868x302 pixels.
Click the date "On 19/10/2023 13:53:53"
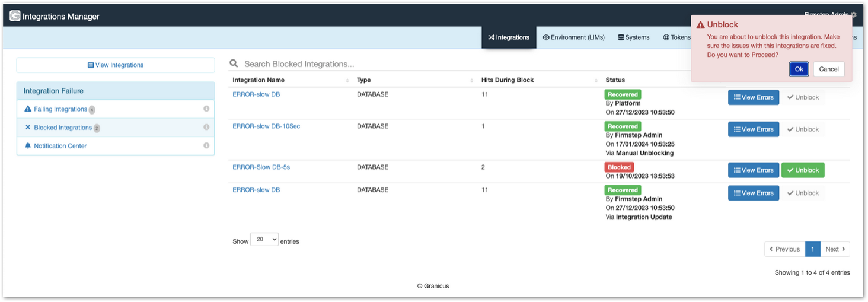point(640,176)
